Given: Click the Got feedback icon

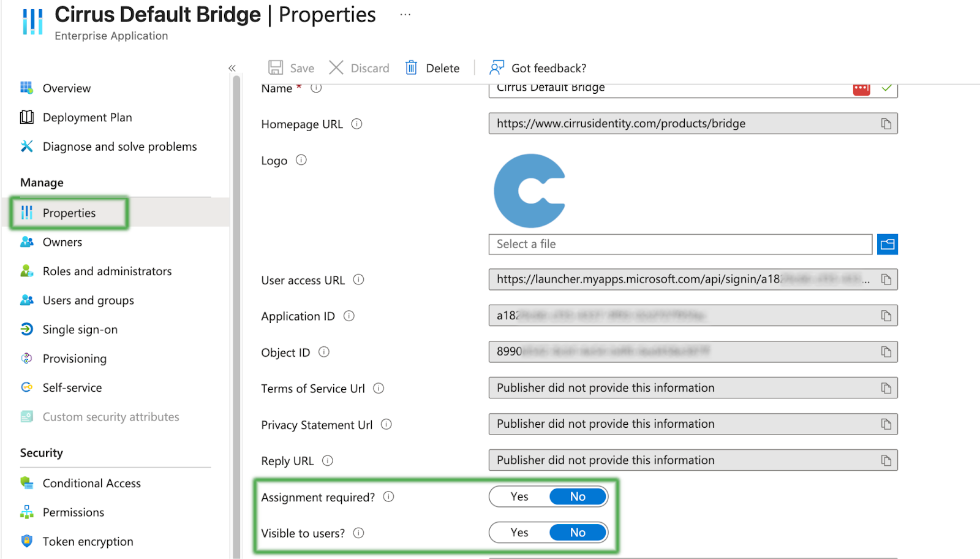Looking at the screenshot, I should point(497,67).
